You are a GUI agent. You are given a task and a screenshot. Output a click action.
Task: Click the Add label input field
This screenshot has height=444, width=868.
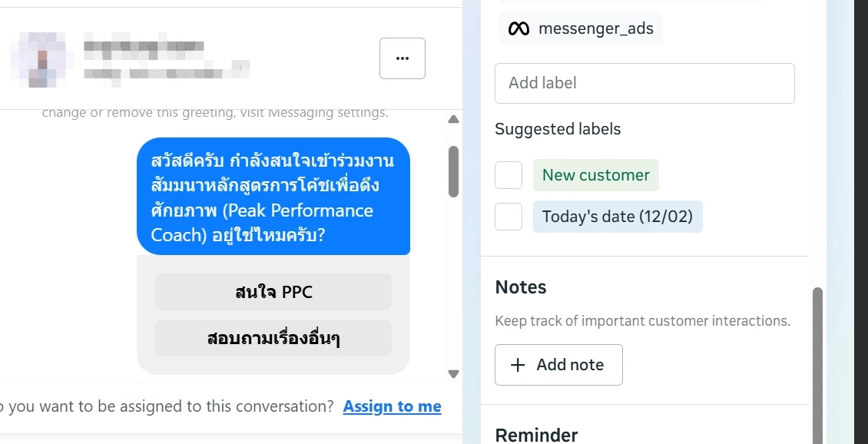coord(644,83)
